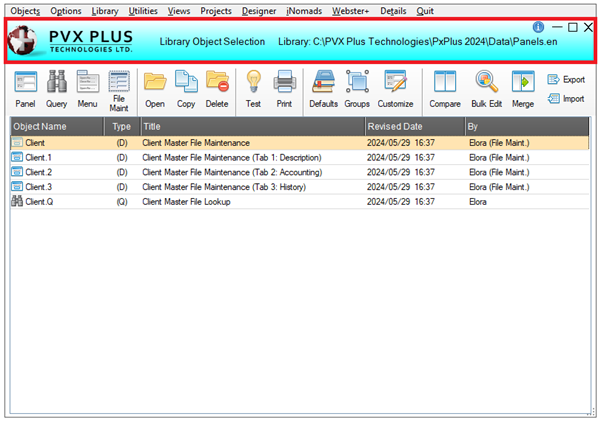Viewport: 601px width, 422px height.
Task: Click the Export button
Action: 566,79
